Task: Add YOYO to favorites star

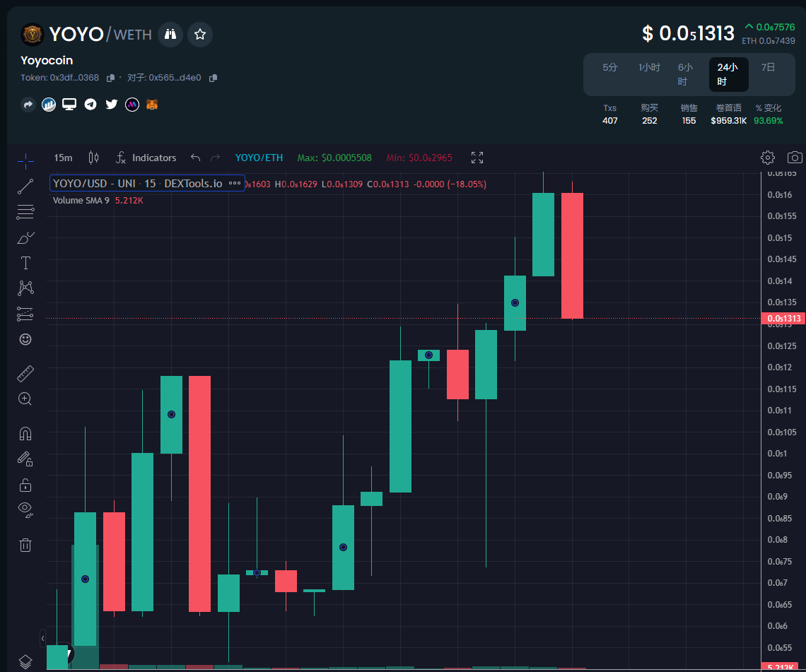Action: (200, 35)
